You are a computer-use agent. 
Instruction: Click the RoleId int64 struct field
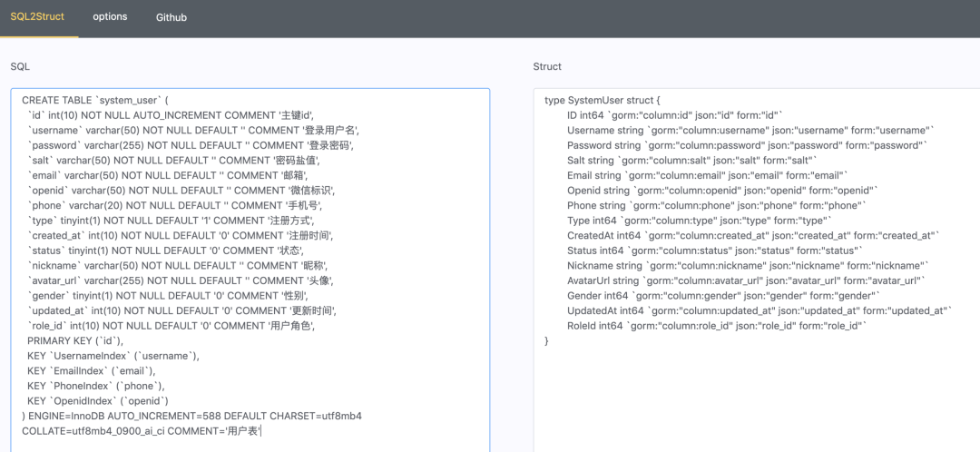point(719,325)
